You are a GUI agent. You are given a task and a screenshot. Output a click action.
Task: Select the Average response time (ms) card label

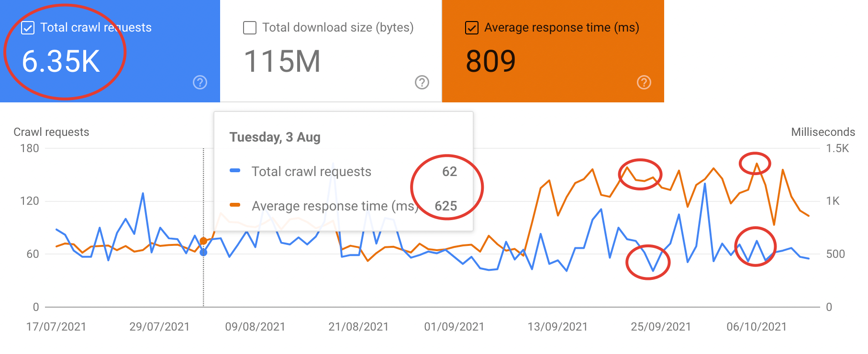pyautogui.click(x=562, y=28)
